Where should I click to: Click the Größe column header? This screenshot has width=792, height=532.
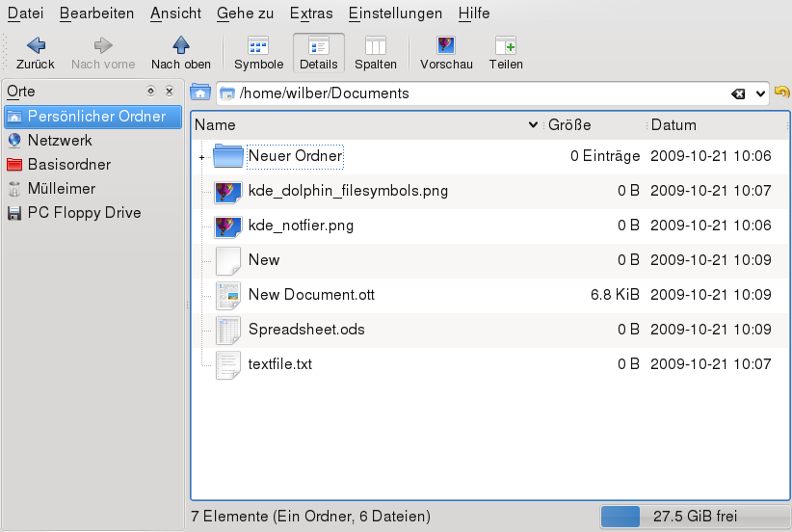pyautogui.click(x=570, y=125)
